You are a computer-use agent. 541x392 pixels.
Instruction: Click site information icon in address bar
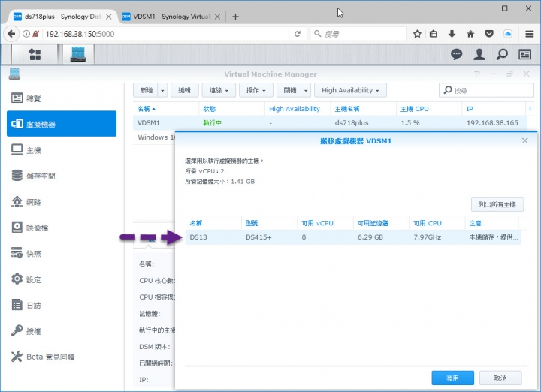26,34
